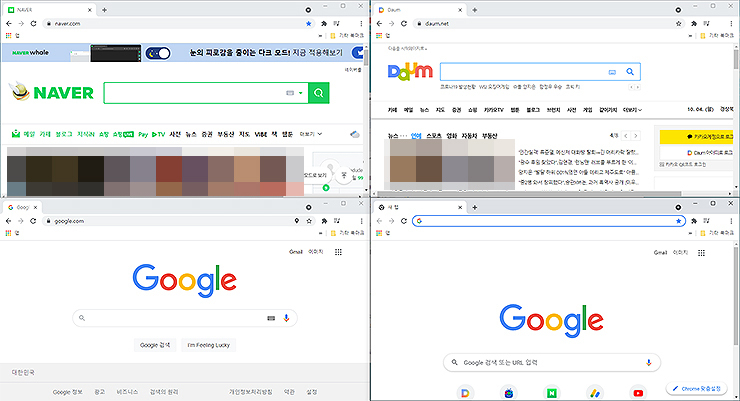Image resolution: width=740 pixels, height=401 pixels.
Task: Open the YouTube shortcut on new tab page
Action: point(638,393)
